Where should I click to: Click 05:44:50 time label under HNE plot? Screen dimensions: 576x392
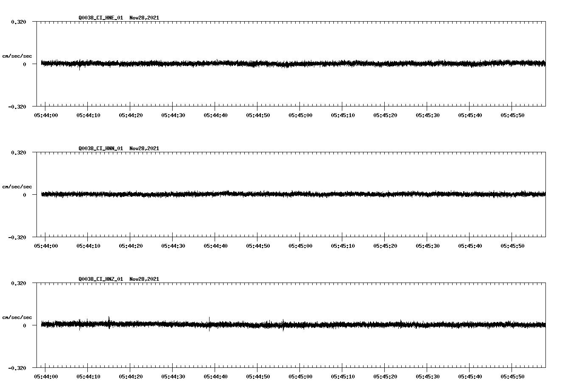[x=258, y=115]
